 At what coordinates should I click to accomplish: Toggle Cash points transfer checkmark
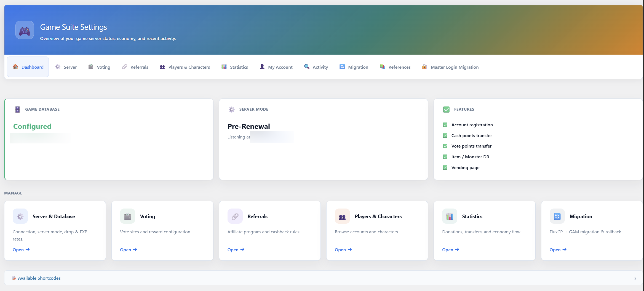[x=445, y=135]
